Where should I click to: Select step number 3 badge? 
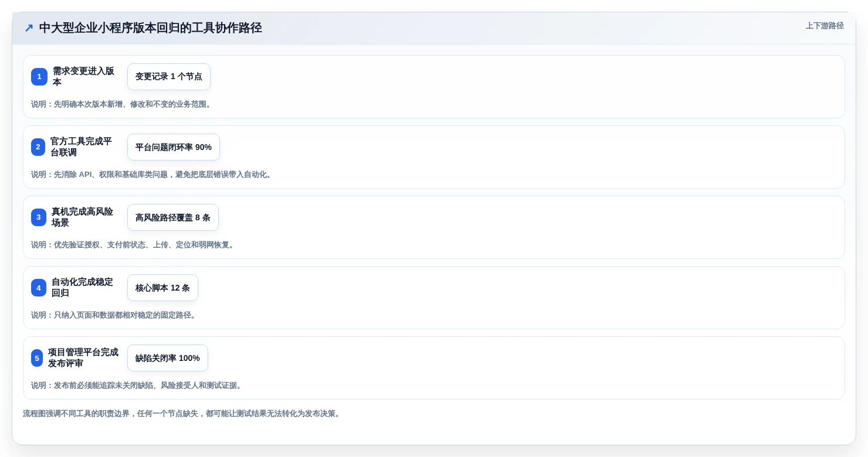tap(39, 217)
